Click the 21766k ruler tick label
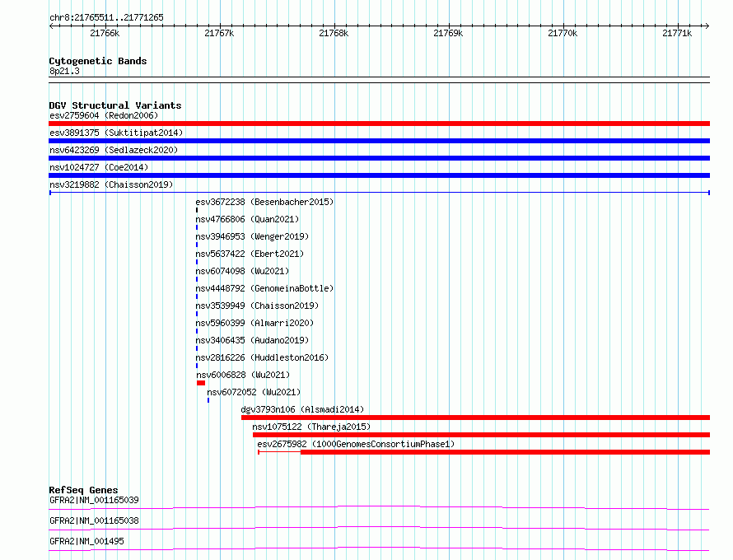733x560 pixels. click(x=105, y=33)
